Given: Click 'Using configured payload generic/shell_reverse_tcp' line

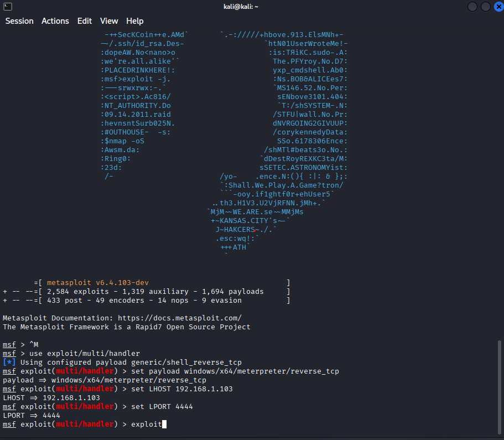Looking at the screenshot, I should click(x=122, y=363).
